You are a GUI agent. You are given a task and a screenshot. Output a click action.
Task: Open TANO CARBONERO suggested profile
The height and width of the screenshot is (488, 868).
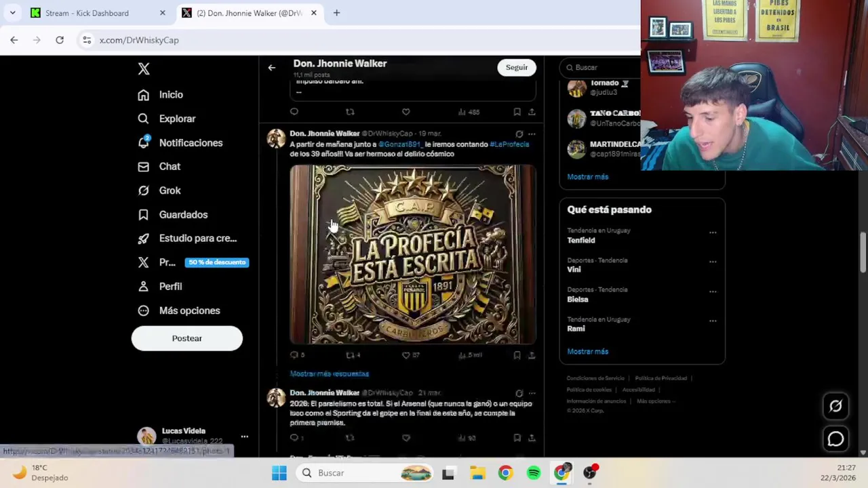coord(604,119)
